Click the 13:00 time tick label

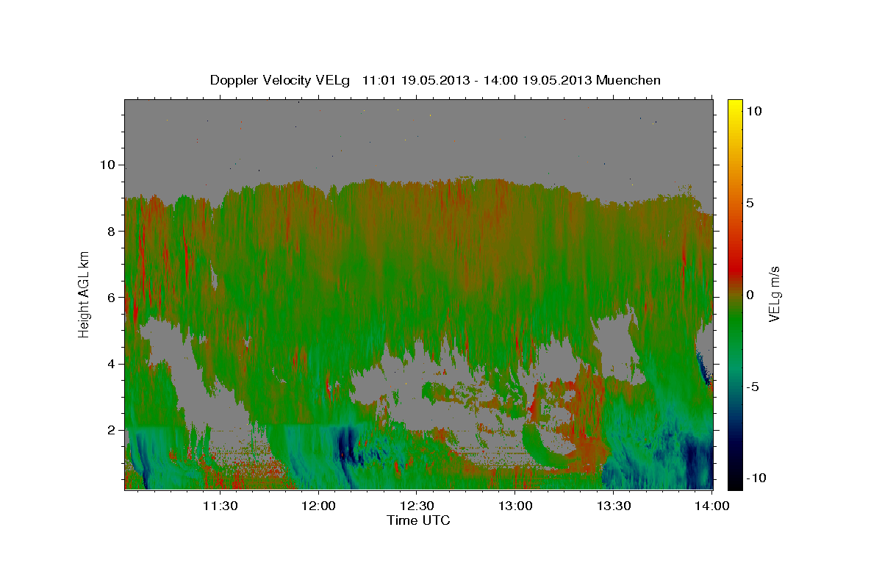click(x=515, y=506)
